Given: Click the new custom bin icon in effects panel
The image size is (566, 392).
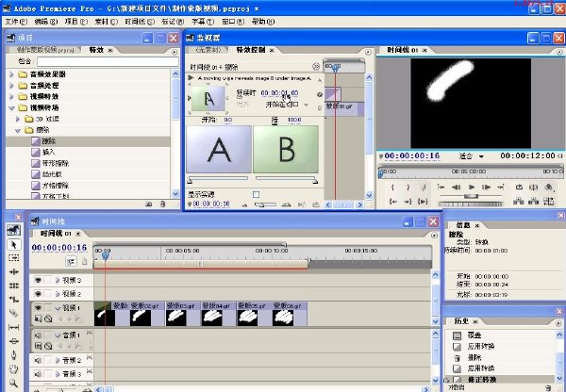Looking at the screenshot, I should click(x=148, y=204).
